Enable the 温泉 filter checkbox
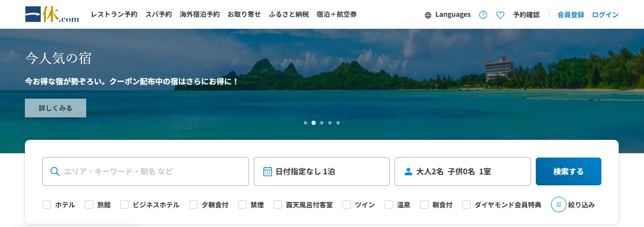 click(389, 204)
